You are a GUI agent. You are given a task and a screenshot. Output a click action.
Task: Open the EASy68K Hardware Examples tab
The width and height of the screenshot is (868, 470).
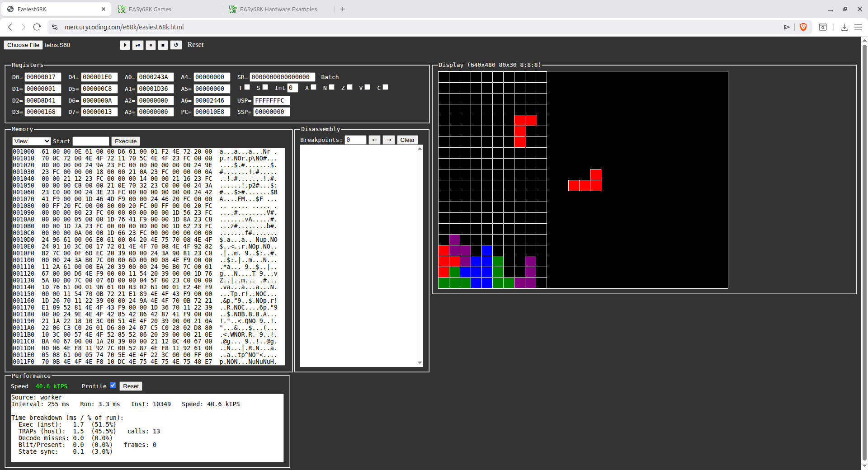278,9
